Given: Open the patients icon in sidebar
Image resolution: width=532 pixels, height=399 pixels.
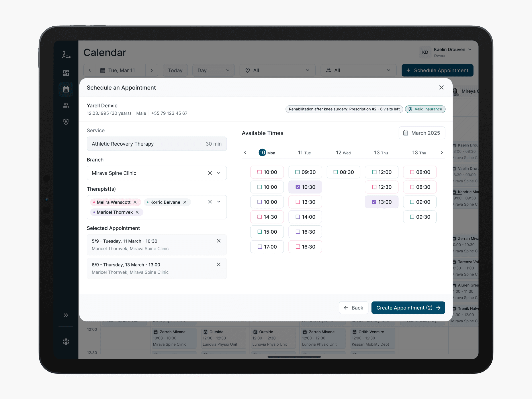Looking at the screenshot, I should (x=66, y=105).
